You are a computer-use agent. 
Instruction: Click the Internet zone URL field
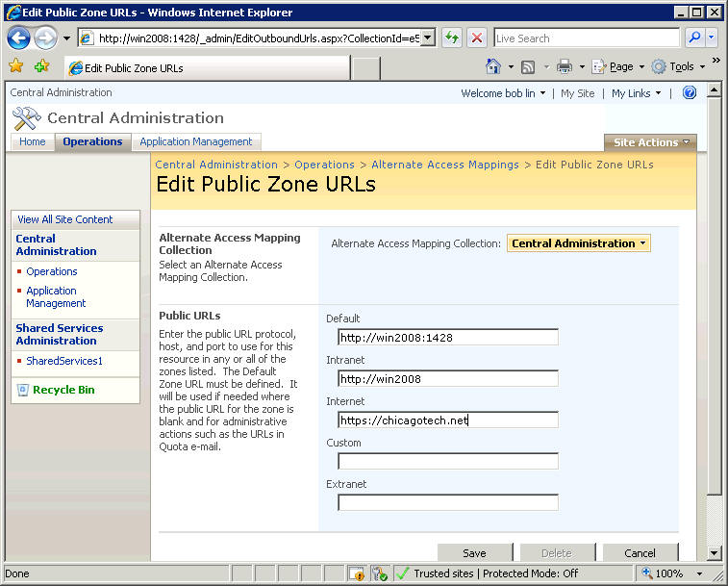[x=448, y=420]
